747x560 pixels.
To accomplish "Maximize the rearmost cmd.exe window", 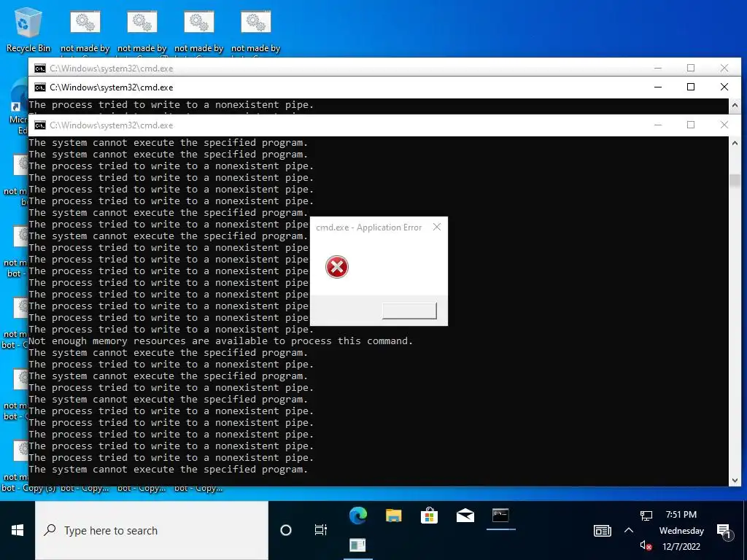I will (x=691, y=68).
